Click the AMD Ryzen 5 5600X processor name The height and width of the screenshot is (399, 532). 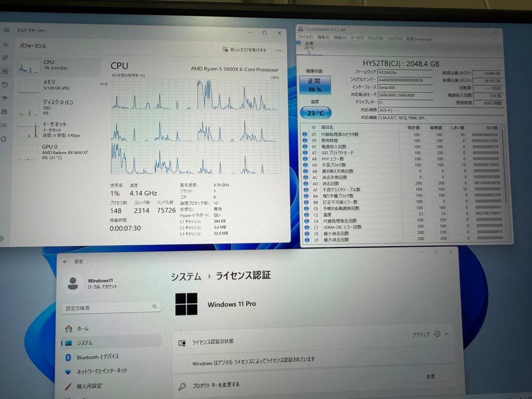(234, 69)
